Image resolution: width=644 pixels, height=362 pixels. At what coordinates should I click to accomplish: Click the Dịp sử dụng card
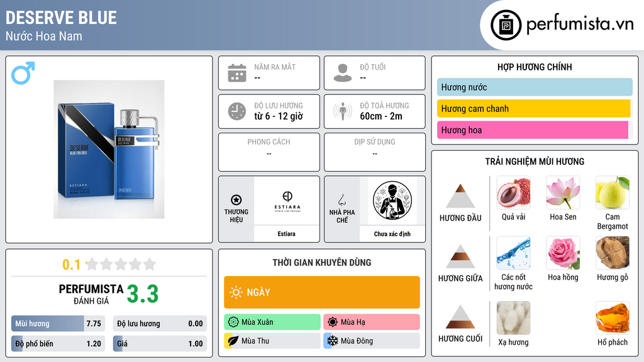pos(375,152)
